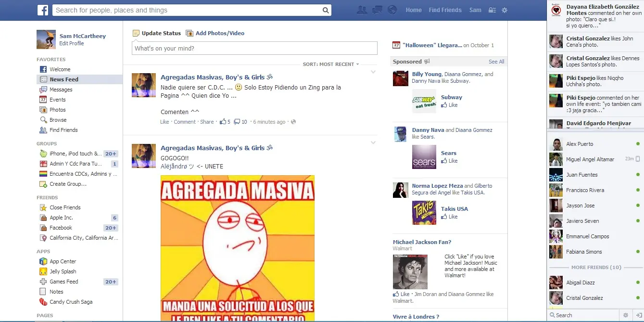Image resolution: width=644 pixels, height=322 pixels.
Task: Click the chat options gear icon
Action: [626, 315]
